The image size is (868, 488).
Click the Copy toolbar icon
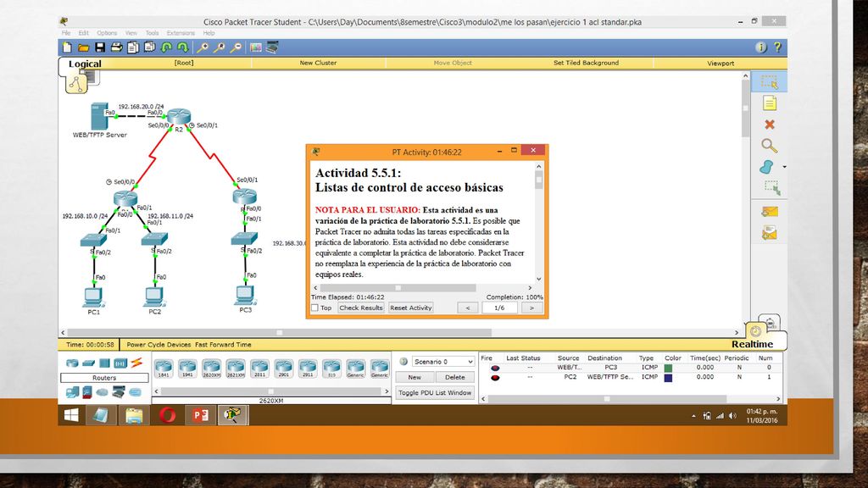(133, 47)
